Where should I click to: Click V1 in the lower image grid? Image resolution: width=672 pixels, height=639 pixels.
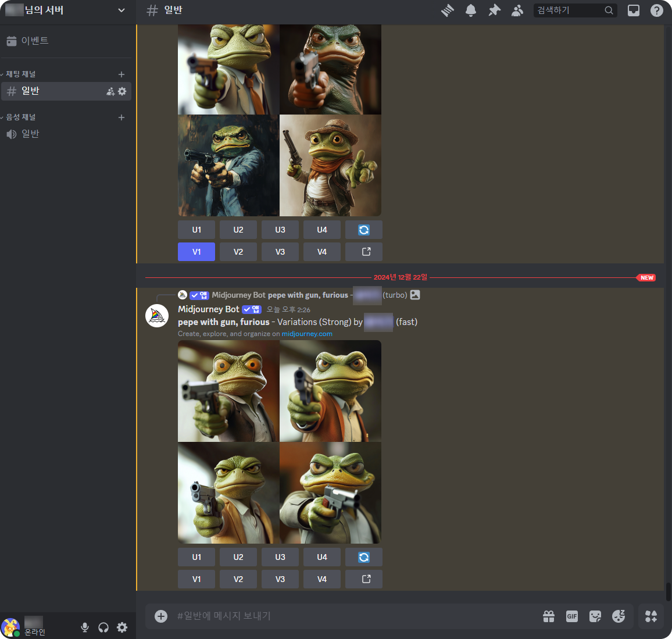196,579
